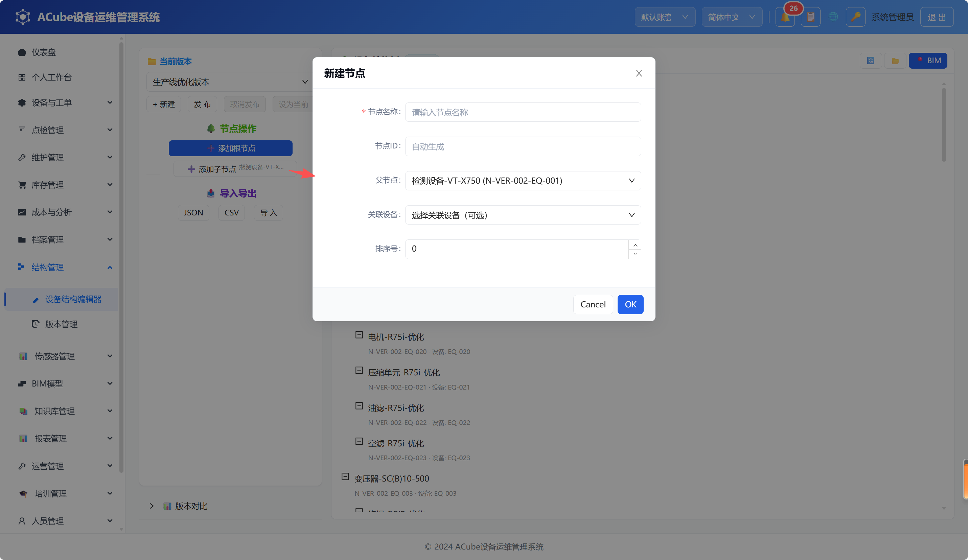
Task: Select the 变压器-SC(B)10-500 node label
Action: [x=391, y=479]
